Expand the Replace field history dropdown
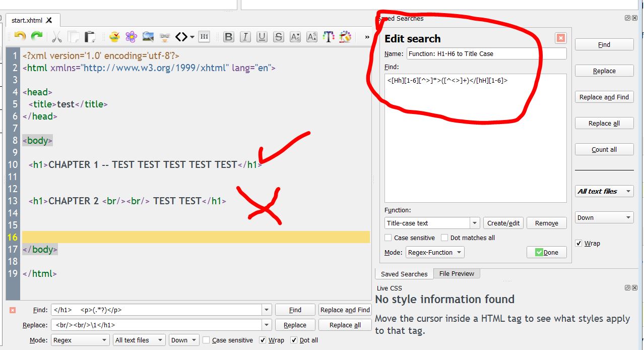Screen dimensions: 644x350 (x=267, y=325)
